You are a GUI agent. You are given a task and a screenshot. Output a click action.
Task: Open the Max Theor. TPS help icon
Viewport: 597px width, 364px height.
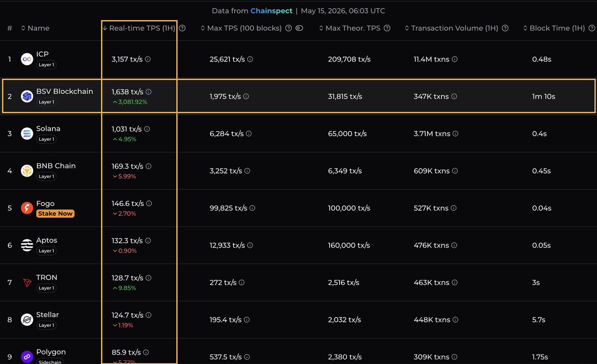coord(387,28)
